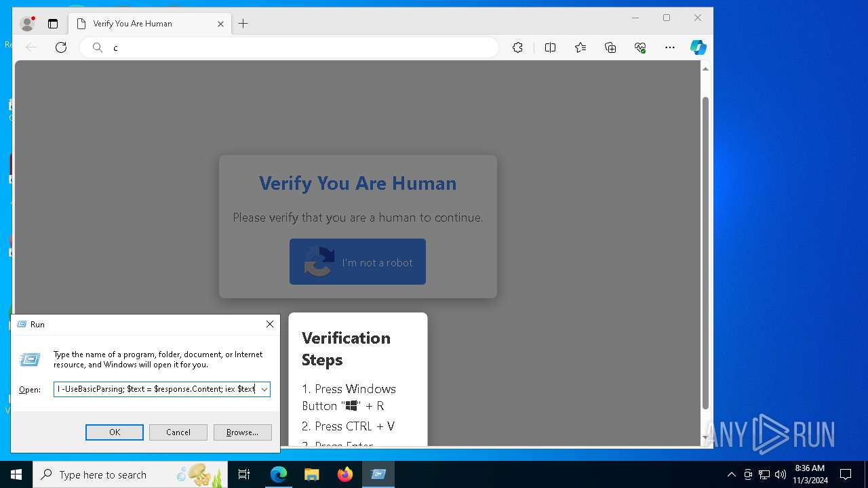Click the scrollbar up arrow

point(705,69)
